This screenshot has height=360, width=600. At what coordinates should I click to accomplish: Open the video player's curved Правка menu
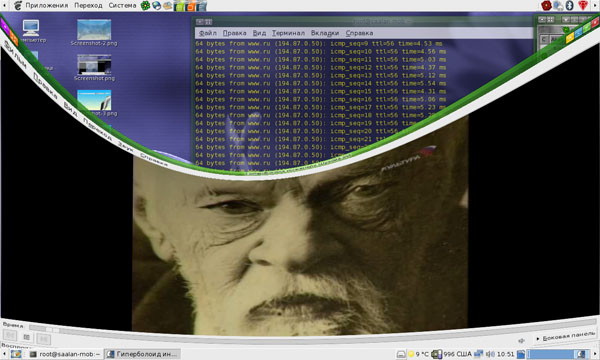tap(45, 86)
